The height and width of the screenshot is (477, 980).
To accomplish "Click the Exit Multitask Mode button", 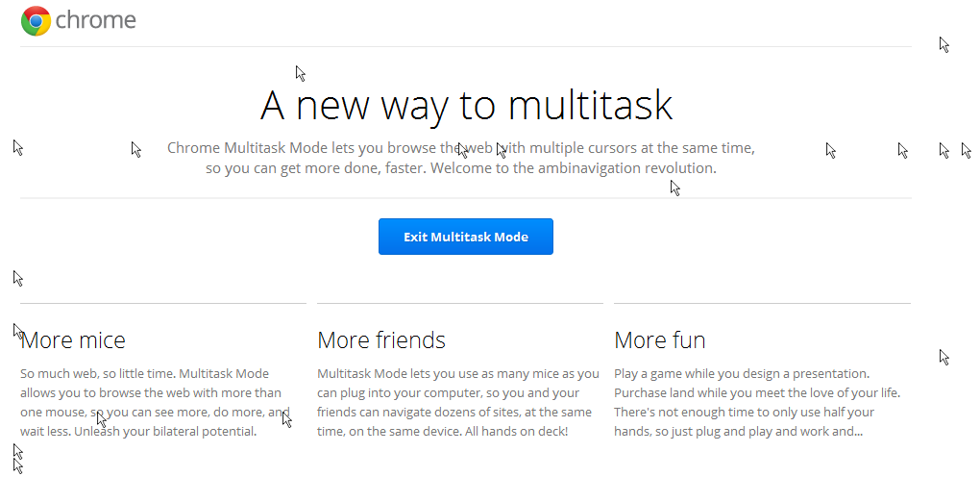I will pos(466,237).
